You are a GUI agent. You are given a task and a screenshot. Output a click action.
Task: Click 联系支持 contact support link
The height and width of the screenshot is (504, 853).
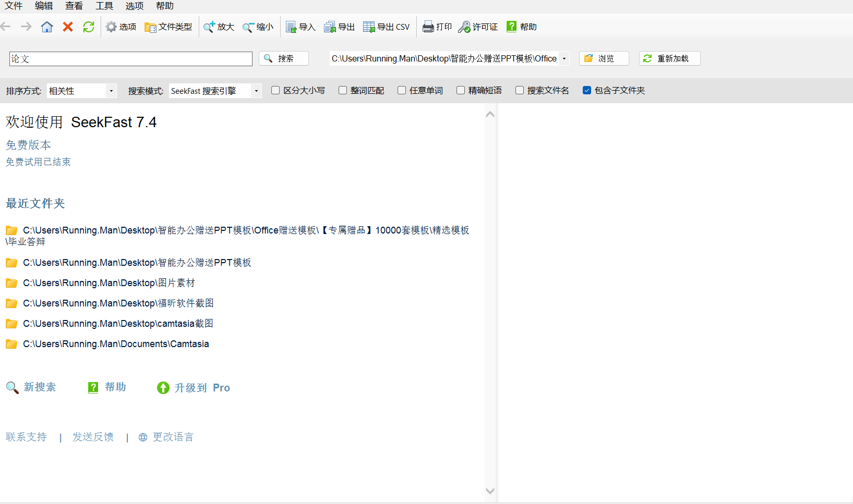click(26, 437)
